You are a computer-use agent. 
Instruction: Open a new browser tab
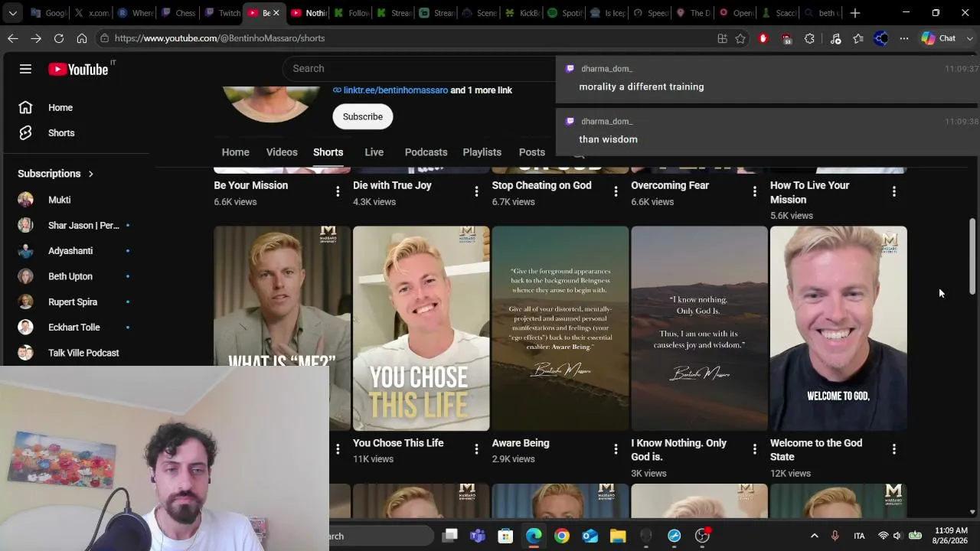(x=855, y=13)
